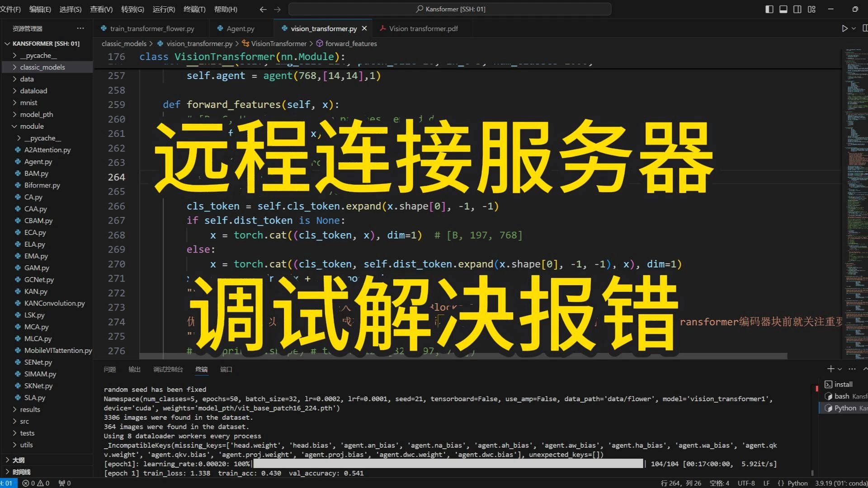Image resolution: width=868 pixels, height=488 pixels.
Task: Expand the 时间线 timeline section
Action: pyautogui.click(x=47, y=472)
